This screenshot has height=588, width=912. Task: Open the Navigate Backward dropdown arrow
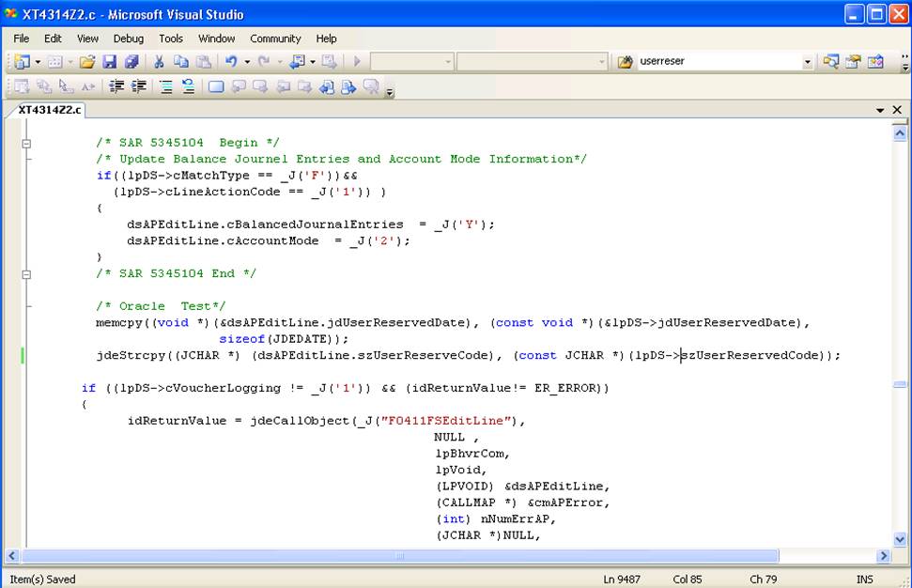click(313, 62)
